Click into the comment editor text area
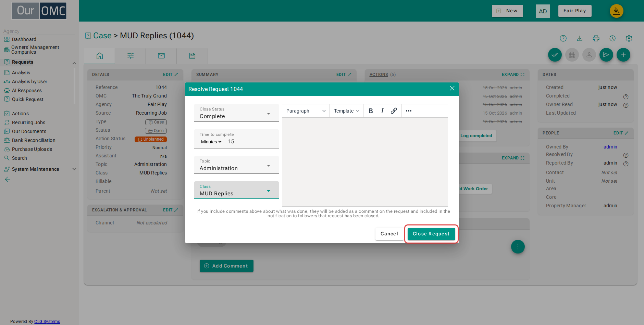 pos(365,162)
